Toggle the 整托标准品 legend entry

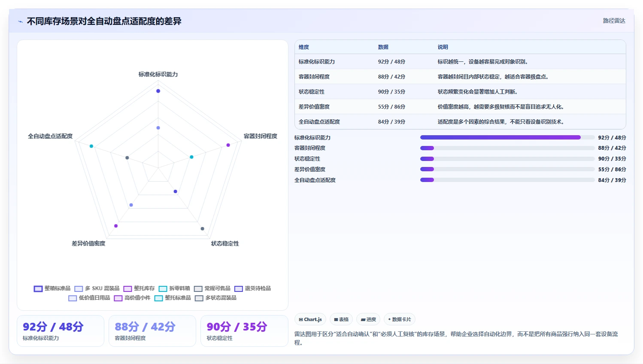[173, 298]
